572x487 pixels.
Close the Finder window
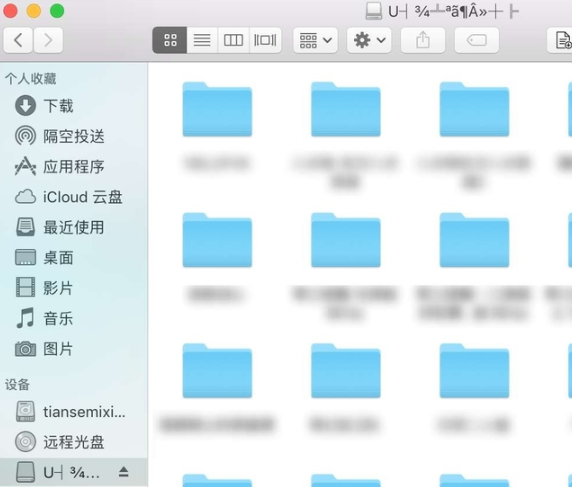10,11
